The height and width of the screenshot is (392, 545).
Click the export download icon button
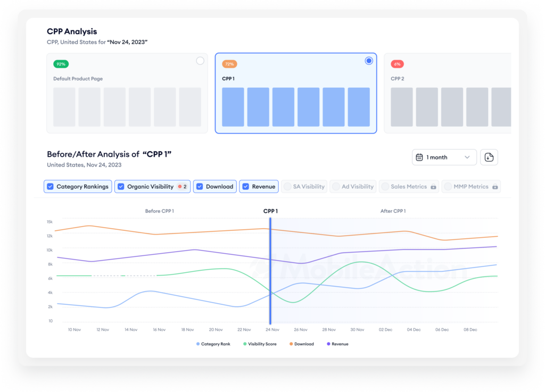(489, 157)
